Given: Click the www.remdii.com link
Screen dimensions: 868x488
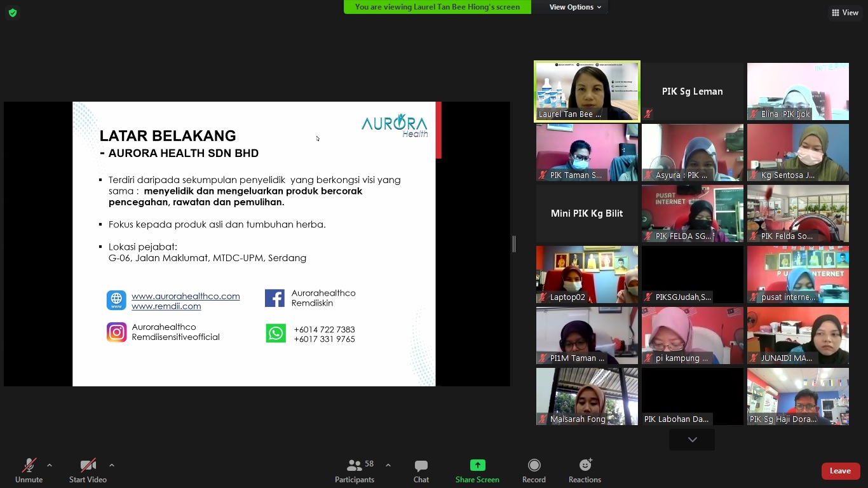Looking at the screenshot, I should pyautogui.click(x=166, y=306).
